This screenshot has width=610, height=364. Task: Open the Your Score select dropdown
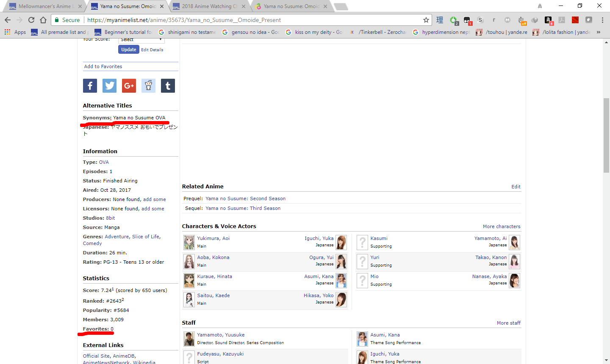[141, 40]
